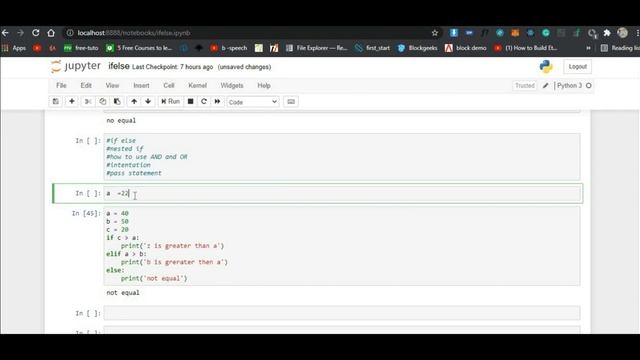Open the File menu
640x360 pixels.
tap(61, 86)
